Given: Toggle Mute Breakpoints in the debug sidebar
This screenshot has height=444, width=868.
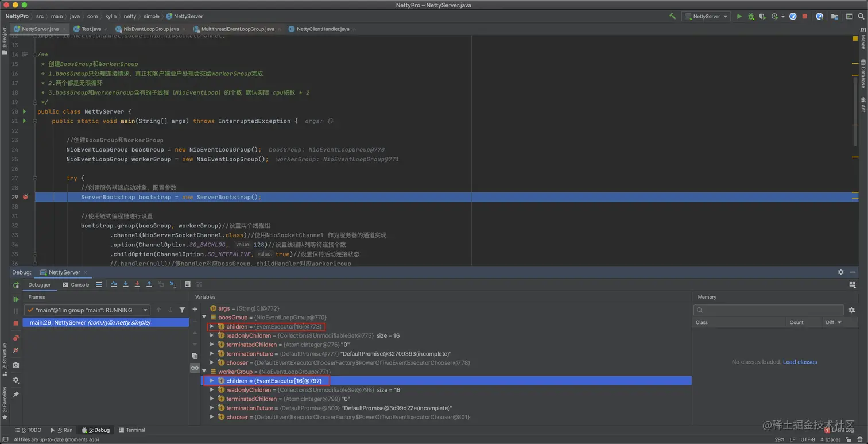Looking at the screenshot, I should (16, 350).
